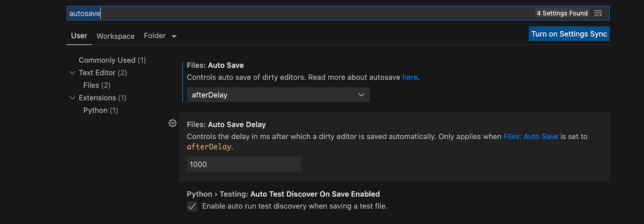Click the Files: Auto Save Delay title

click(x=226, y=125)
